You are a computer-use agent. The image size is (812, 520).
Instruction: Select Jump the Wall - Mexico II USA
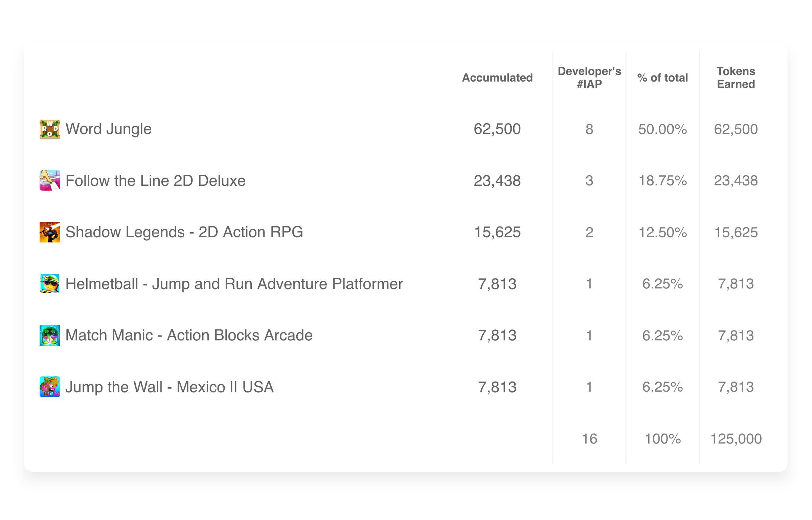coord(169,387)
